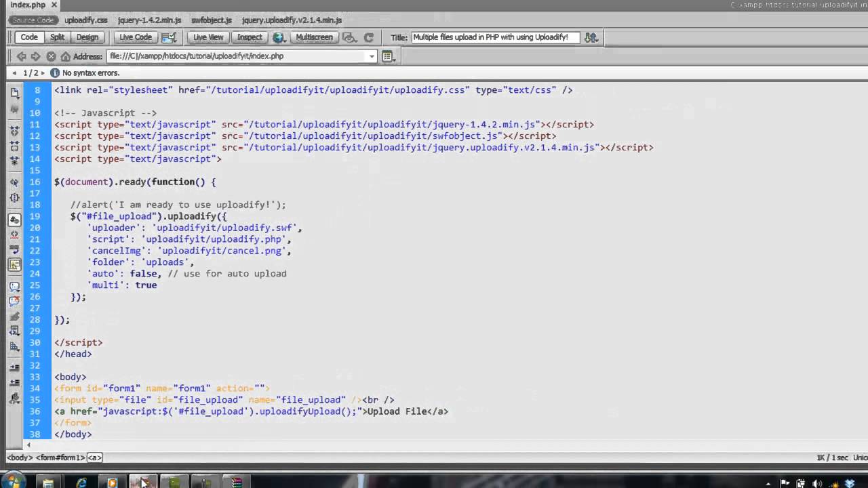868x488 pixels.
Task: Toggle Highlight Invalid Code icon
Action: click(x=14, y=235)
